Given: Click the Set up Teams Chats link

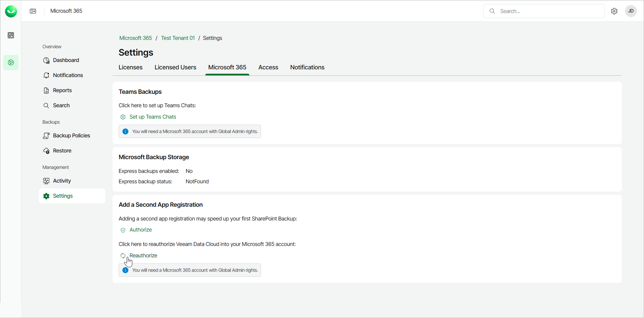Looking at the screenshot, I should click(x=152, y=117).
